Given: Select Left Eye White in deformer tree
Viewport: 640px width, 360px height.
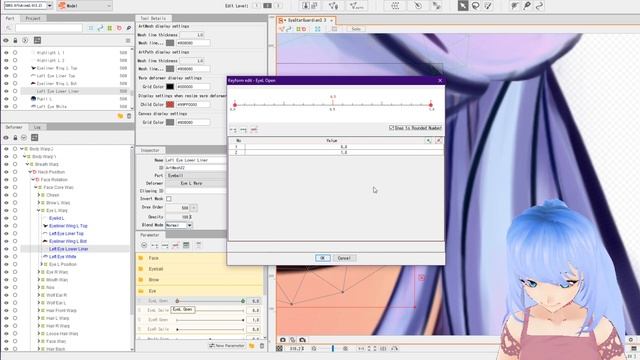Looking at the screenshot, I should pyautogui.click(x=62, y=257).
